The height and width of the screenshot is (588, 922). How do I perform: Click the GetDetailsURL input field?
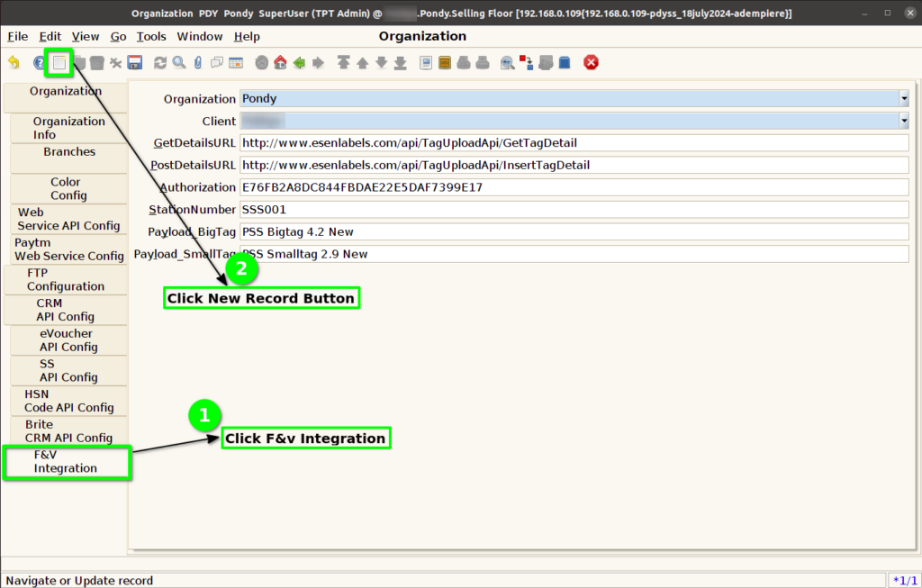(574, 143)
